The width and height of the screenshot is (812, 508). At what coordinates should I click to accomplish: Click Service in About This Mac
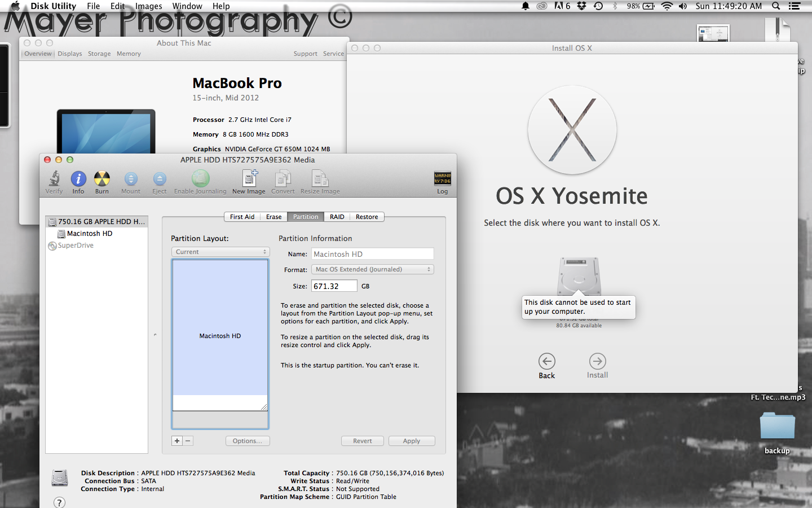(333, 54)
